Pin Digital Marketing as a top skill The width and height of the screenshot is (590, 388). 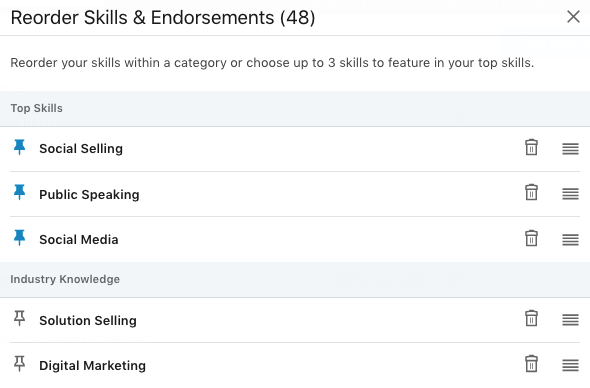tap(20, 364)
